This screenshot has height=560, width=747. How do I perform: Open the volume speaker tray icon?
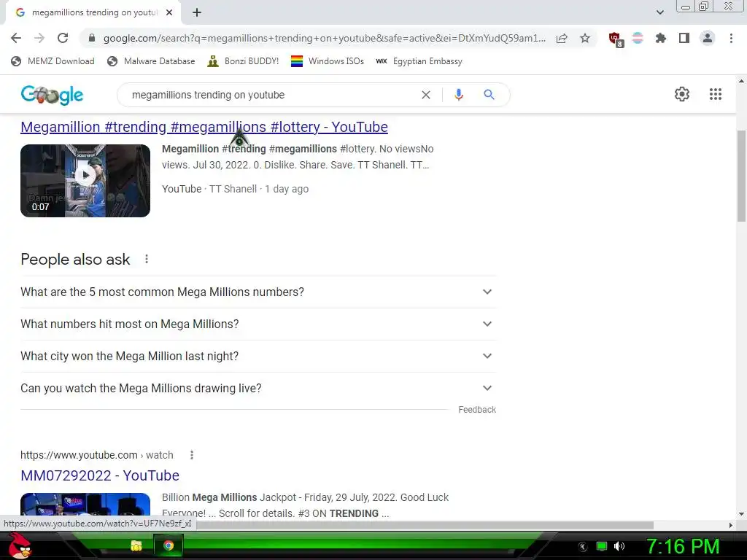pos(619,546)
